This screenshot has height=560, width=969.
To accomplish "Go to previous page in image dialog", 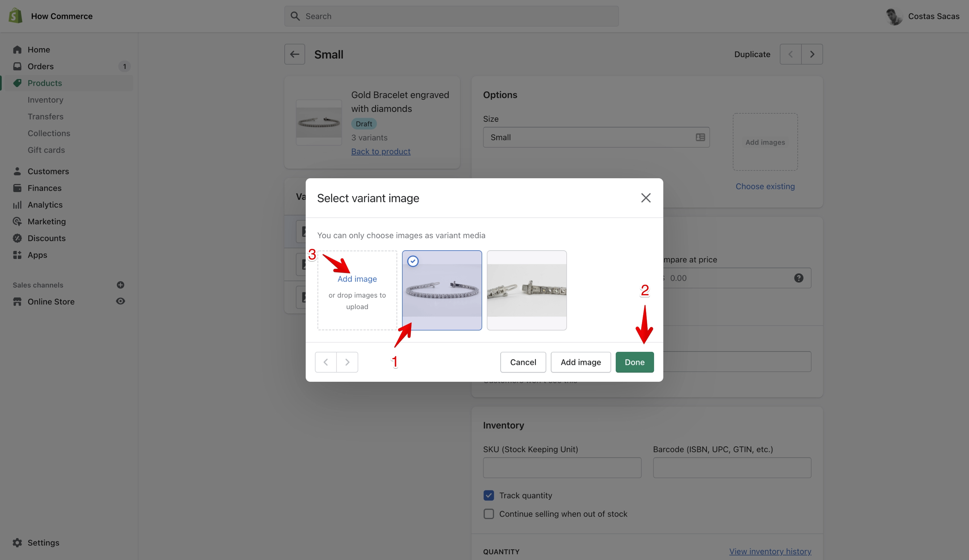I will (x=326, y=362).
